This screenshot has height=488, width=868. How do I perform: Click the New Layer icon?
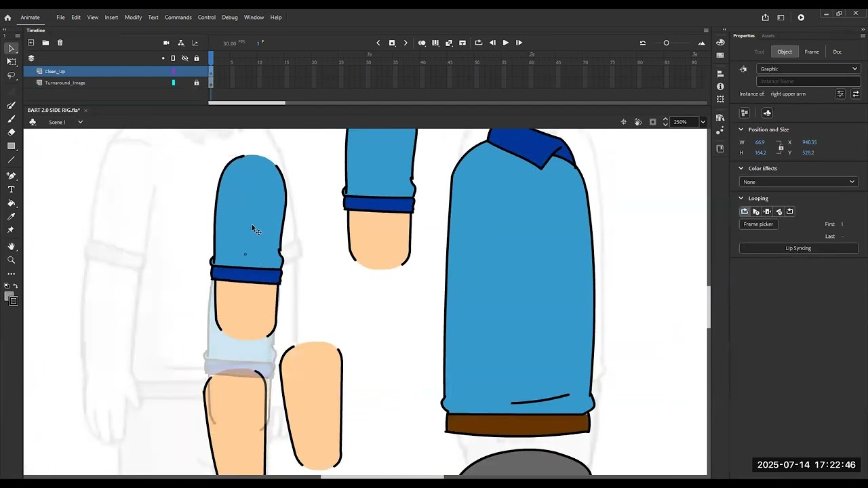point(31,43)
